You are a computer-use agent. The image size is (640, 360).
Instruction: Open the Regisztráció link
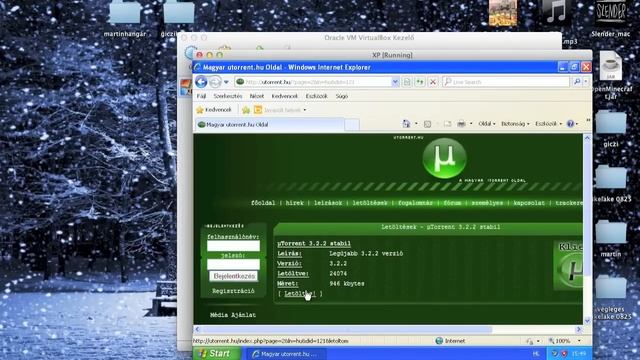[233, 291]
